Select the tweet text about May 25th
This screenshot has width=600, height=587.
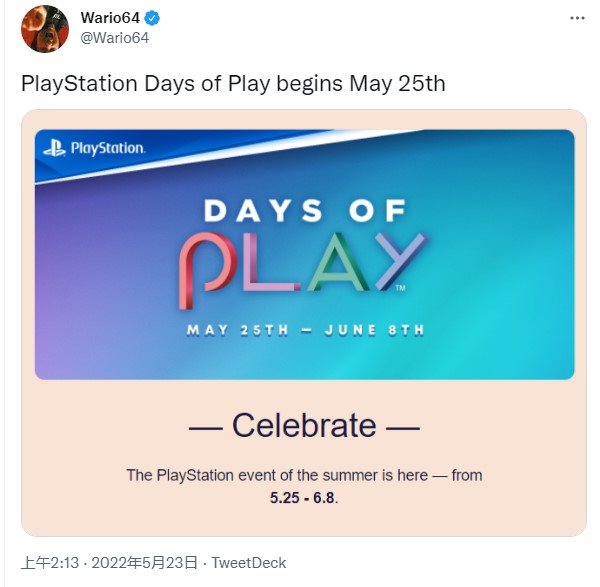(233, 84)
